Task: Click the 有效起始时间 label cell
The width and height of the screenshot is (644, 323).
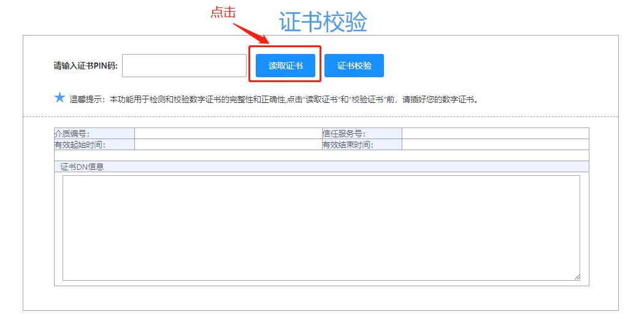Action: [x=94, y=145]
